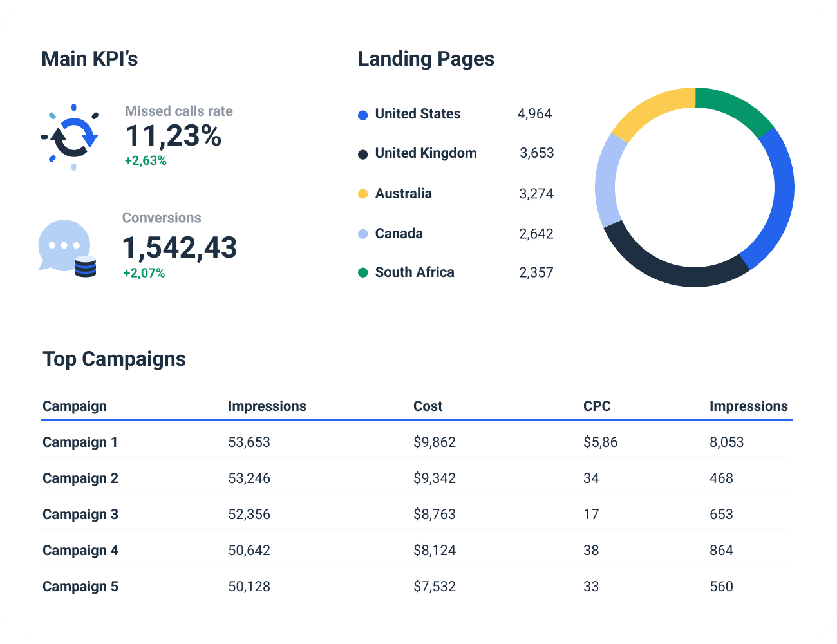Screen dimensions: 837x644
Task: Click the light blue Canada legend dot
Action: [362, 234]
